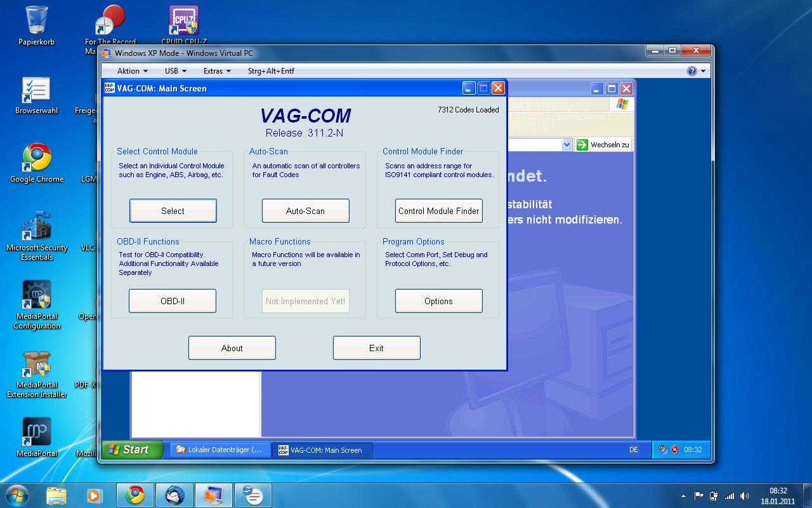
Task: Switch to Chrome in the Windows 7 taskbar
Action: tap(135, 495)
